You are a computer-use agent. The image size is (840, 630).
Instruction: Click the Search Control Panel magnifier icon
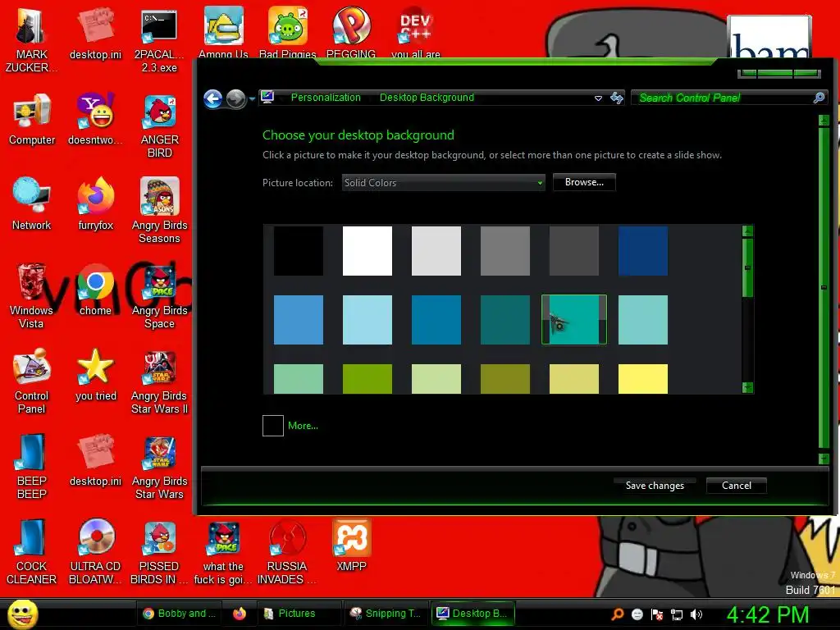point(819,98)
